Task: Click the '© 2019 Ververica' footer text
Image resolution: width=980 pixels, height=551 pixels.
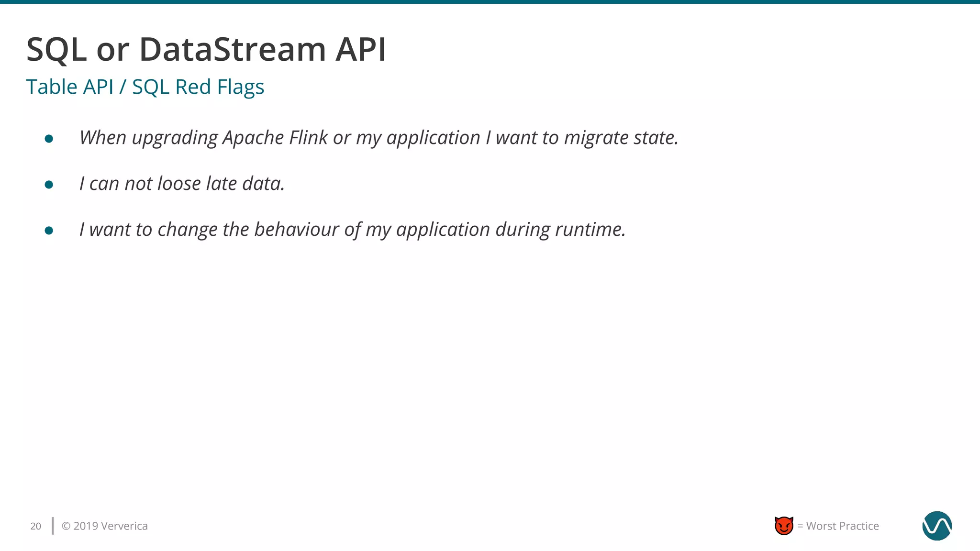Action: point(105,526)
